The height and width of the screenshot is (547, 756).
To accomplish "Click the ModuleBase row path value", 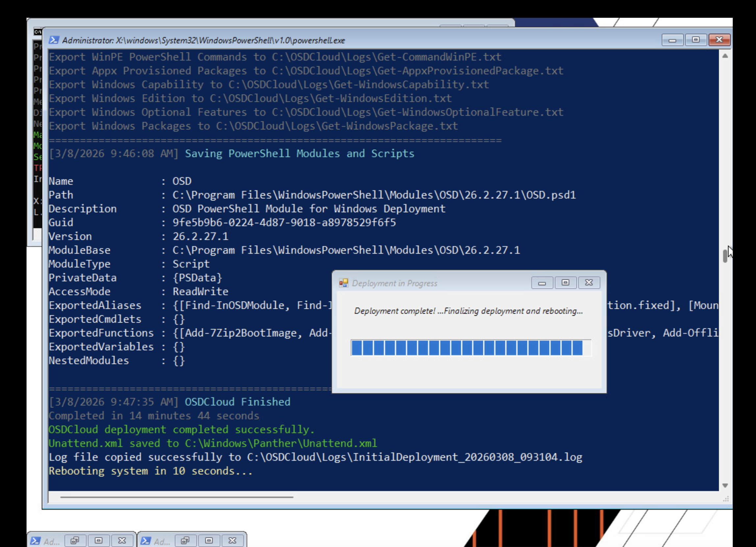I will [346, 250].
